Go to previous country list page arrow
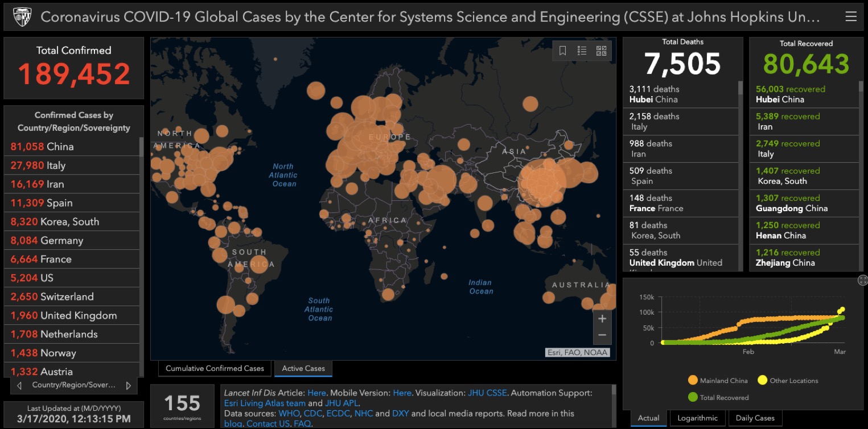The height and width of the screenshot is (429, 868). 19,385
